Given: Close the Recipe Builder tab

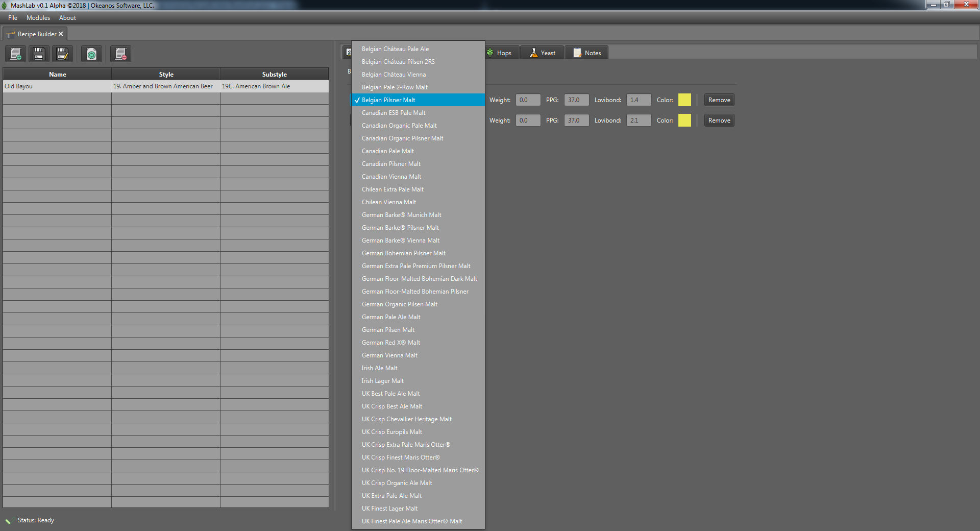Looking at the screenshot, I should [x=61, y=34].
